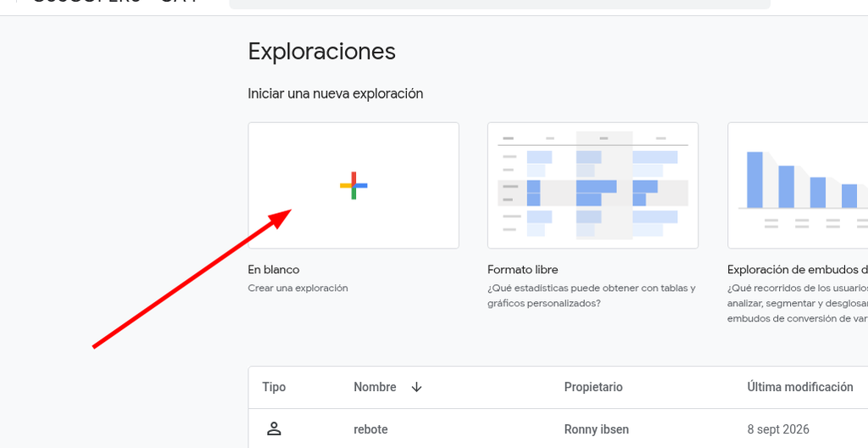This screenshot has height=448, width=868.
Task: Click the search bar at the top
Action: (499, 4)
